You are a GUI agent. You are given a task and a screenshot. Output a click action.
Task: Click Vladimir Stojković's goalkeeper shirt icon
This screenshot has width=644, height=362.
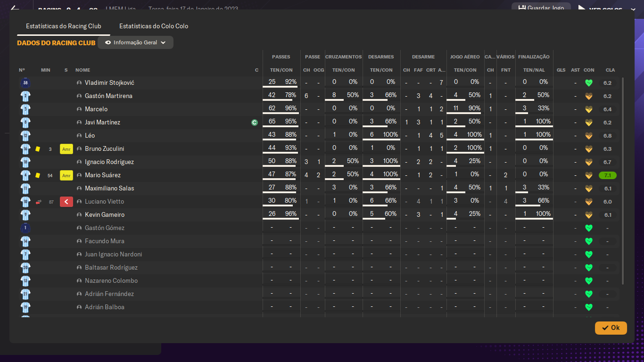point(25,82)
